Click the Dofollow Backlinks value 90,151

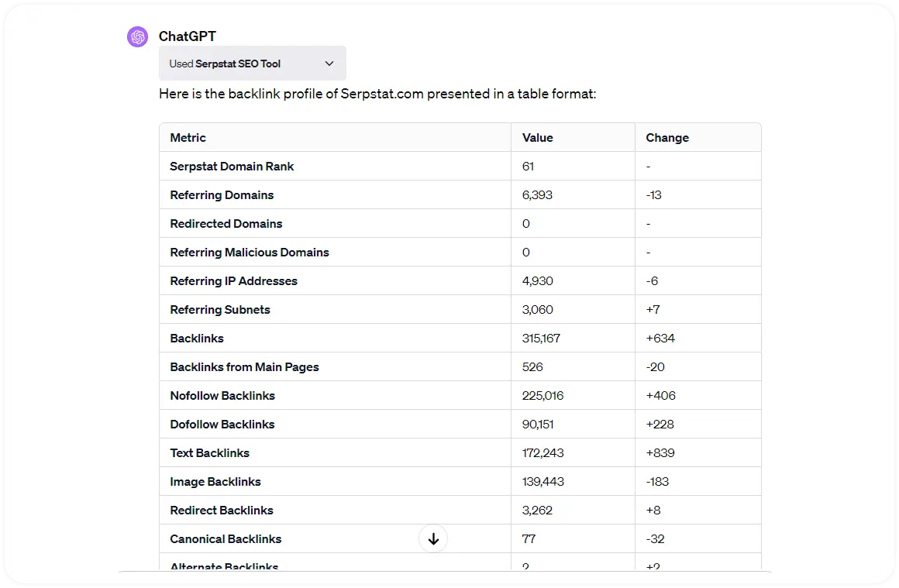click(x=538, y=424)
